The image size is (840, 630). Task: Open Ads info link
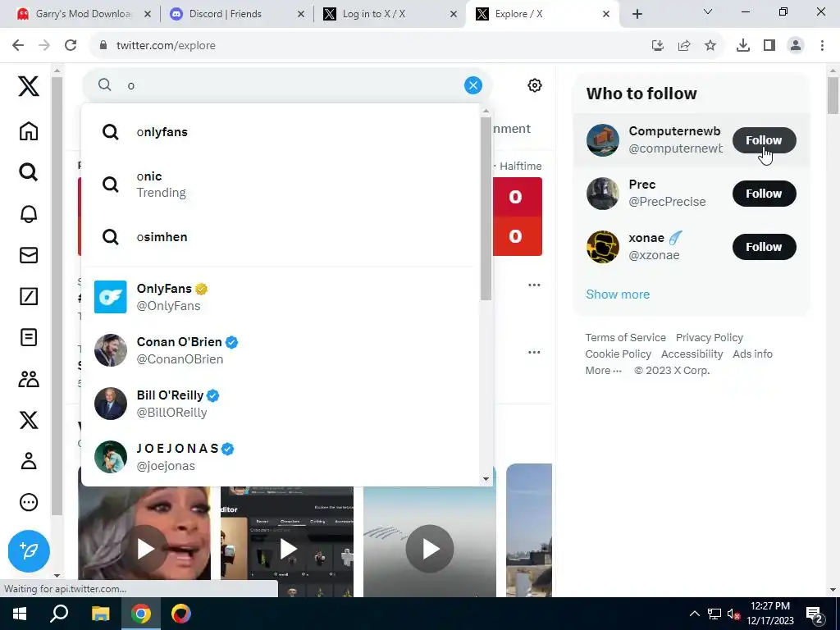[x=753, y=354]
